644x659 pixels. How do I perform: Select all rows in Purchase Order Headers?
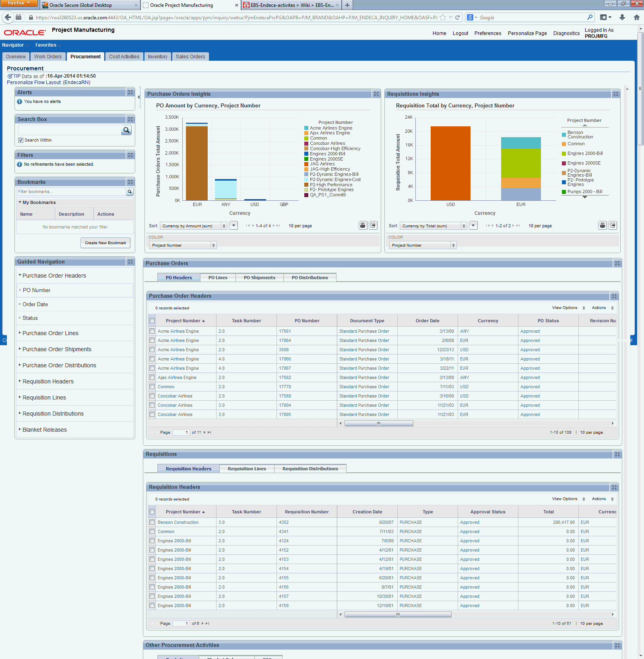(x=152, y=321)
